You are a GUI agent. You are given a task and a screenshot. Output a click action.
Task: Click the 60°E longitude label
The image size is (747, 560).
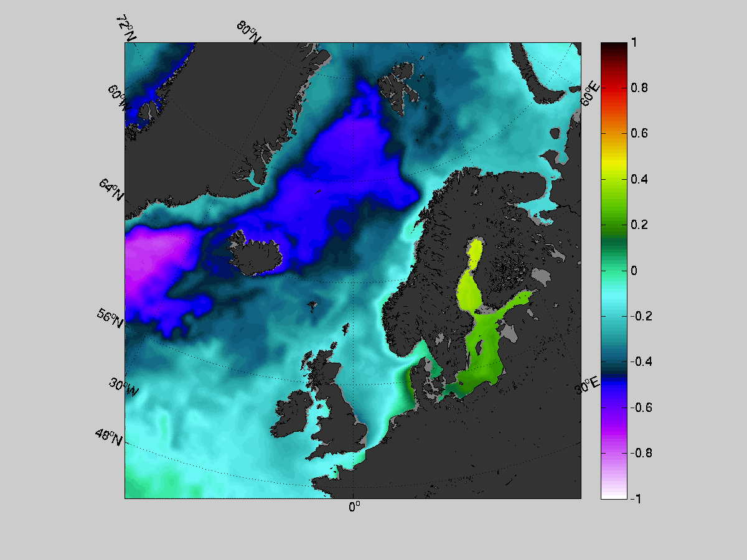(591, 94)
